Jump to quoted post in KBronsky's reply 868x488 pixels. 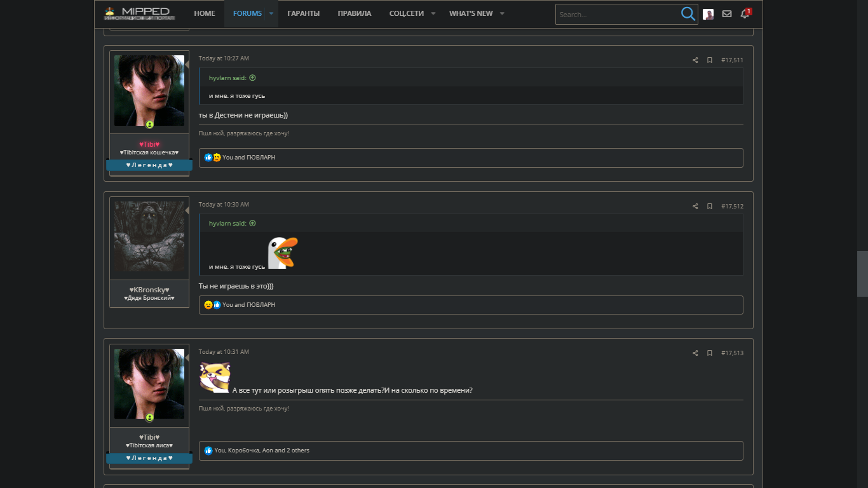coord(252,224)
